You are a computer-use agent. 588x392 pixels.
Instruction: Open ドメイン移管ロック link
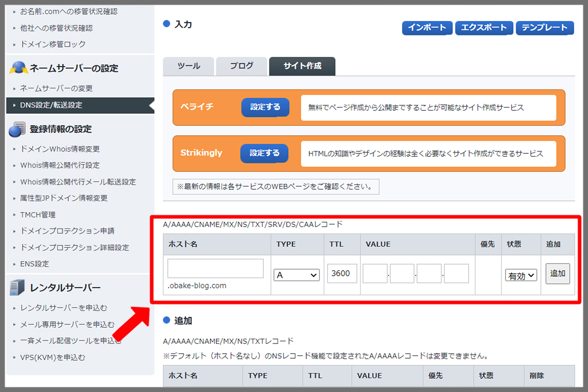(53, 45)
